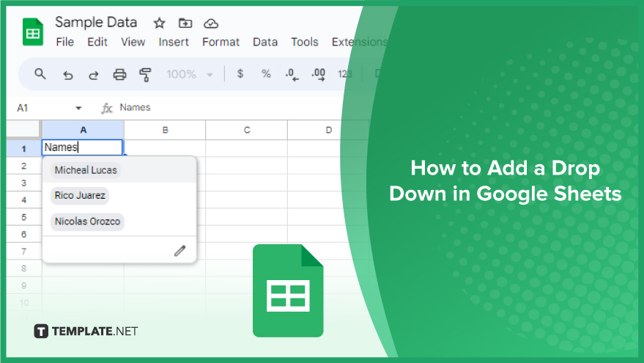Increase decimal places
The image size is (644, 363).
tap(318, 75)
